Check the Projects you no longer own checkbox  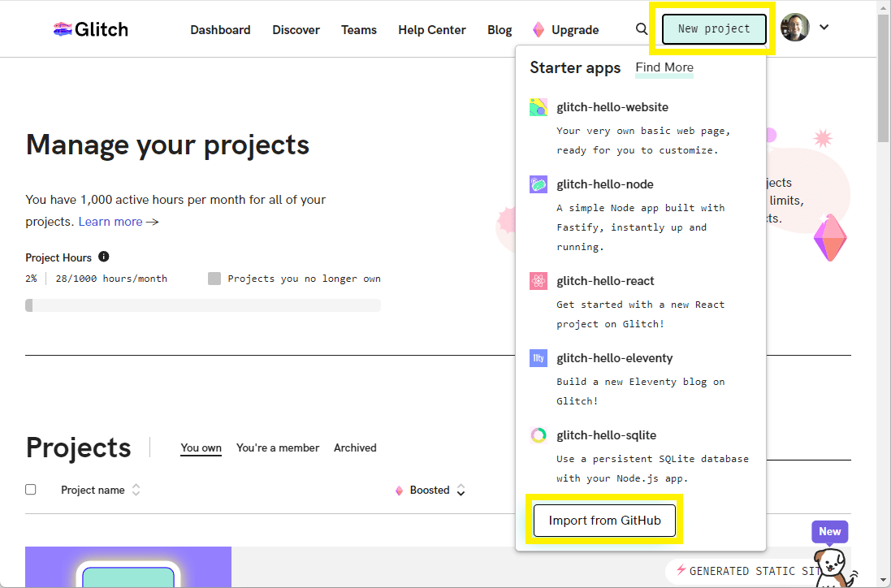click(x=214, y=278)
